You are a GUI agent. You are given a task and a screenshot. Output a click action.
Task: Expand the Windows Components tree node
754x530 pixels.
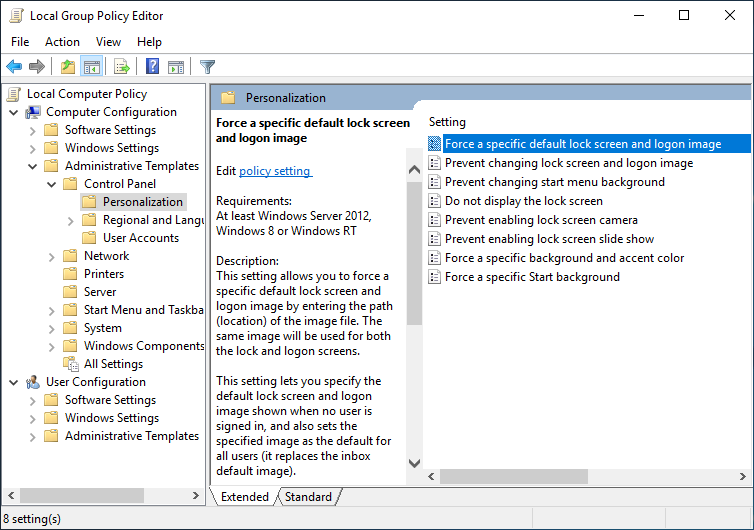[x=51, y=346]
